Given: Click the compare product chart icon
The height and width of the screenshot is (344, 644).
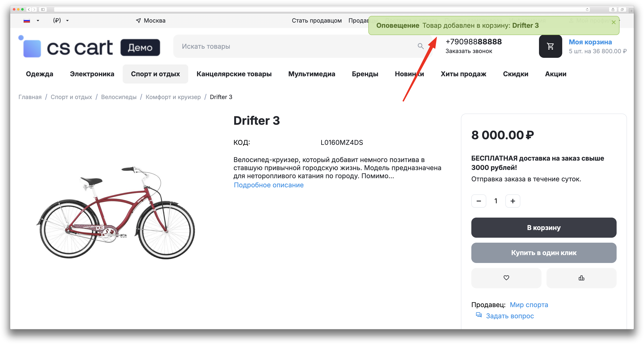Looking at the screenshot, I should click(x=581, y=278).
